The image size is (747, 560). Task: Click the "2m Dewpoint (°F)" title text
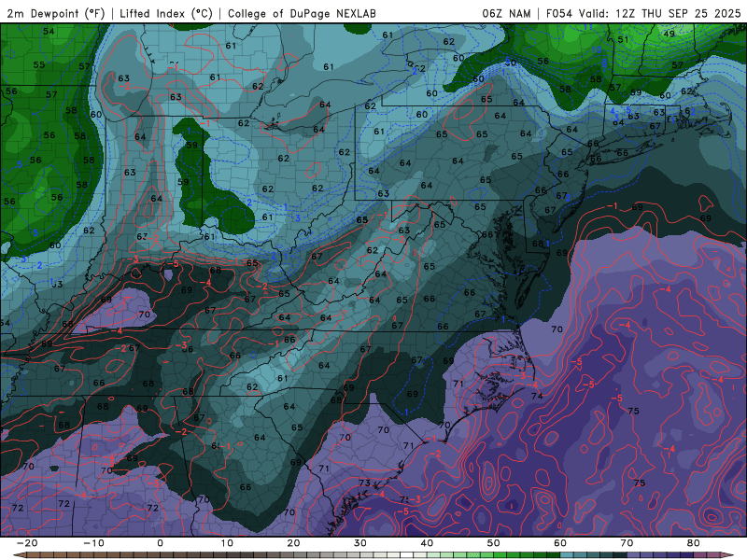click(56, 13)
